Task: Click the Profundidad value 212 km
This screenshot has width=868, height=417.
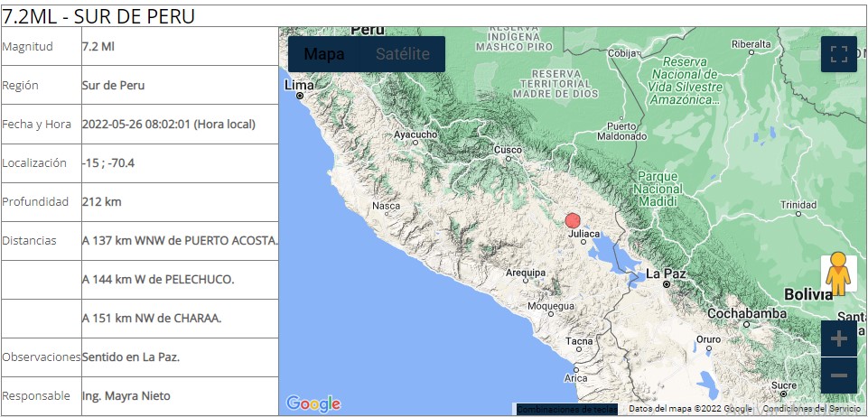Action: point(101,202)
